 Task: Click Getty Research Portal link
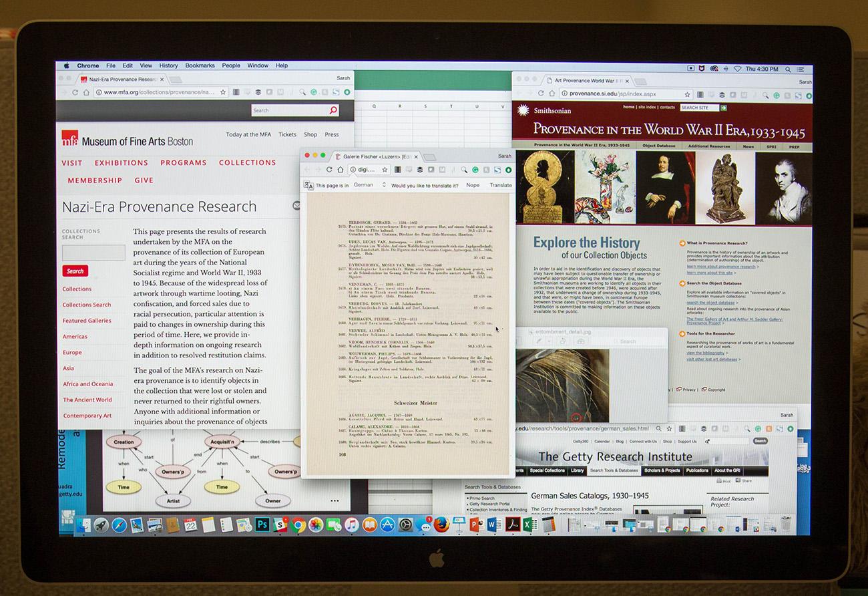point(489,504)
